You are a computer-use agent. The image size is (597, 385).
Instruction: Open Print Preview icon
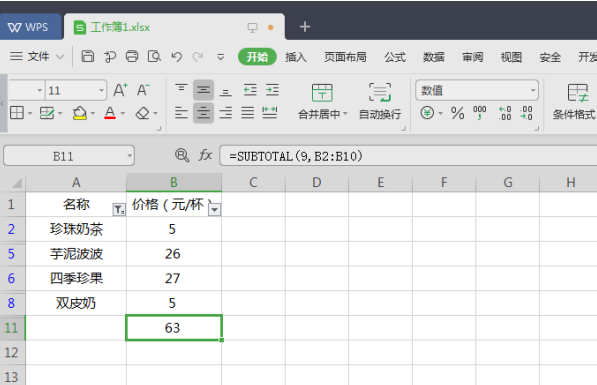[154, 56]
